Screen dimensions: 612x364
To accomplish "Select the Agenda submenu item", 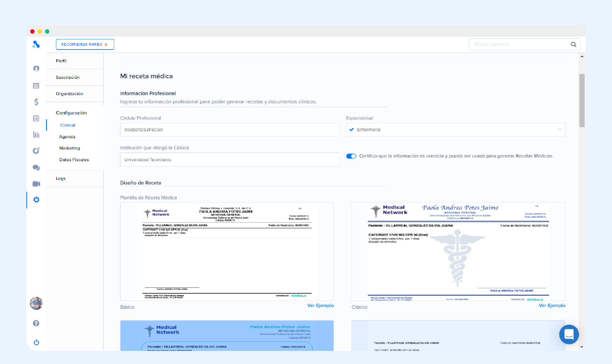I will click(67, 137).
